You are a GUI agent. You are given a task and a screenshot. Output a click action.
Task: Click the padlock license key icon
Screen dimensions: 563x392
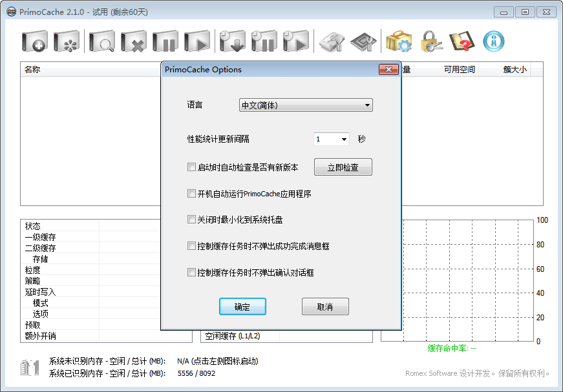[431, 41]
